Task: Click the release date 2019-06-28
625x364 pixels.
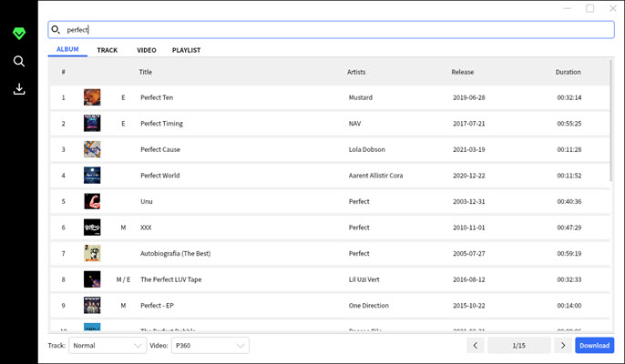Action: (x=468, y=97)
